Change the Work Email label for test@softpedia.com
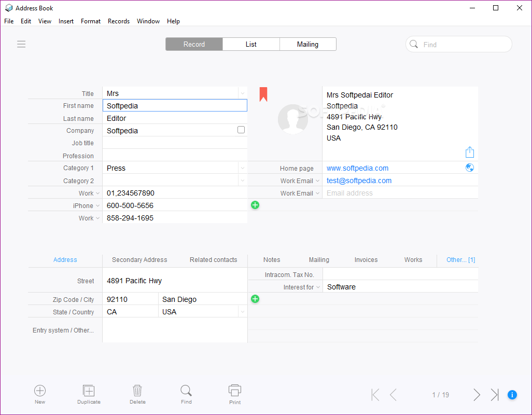 [x=300, y=181]
